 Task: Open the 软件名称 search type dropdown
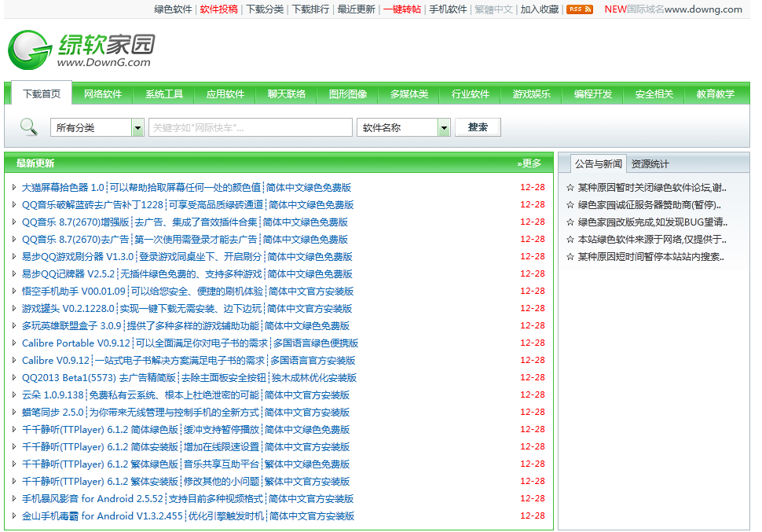coord(403,127)
